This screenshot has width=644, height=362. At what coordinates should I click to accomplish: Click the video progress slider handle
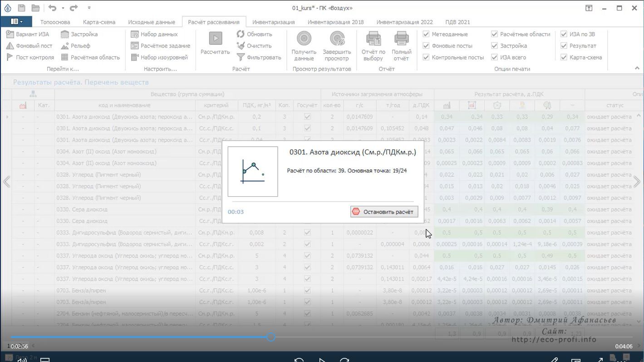pos(271,337)
